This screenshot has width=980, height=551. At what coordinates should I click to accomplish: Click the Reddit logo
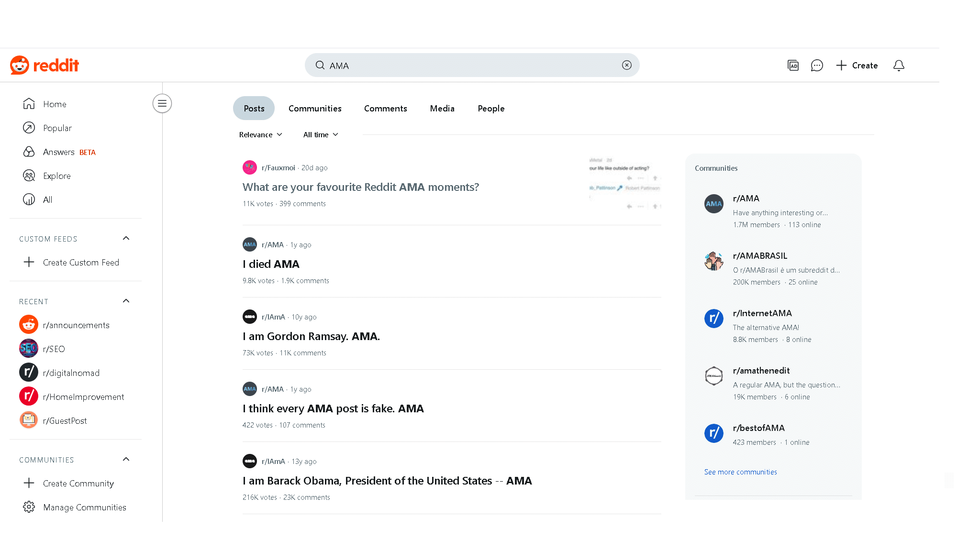(45, 65)
